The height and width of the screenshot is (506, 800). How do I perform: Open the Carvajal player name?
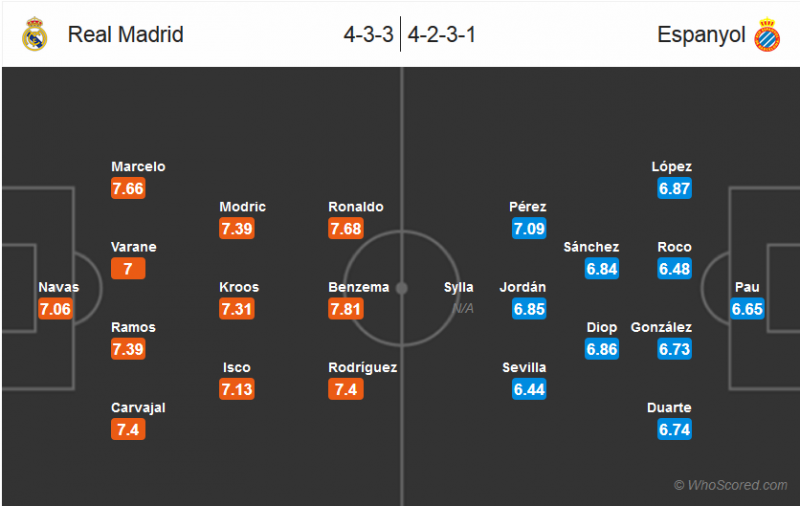(x=138, y=407)
